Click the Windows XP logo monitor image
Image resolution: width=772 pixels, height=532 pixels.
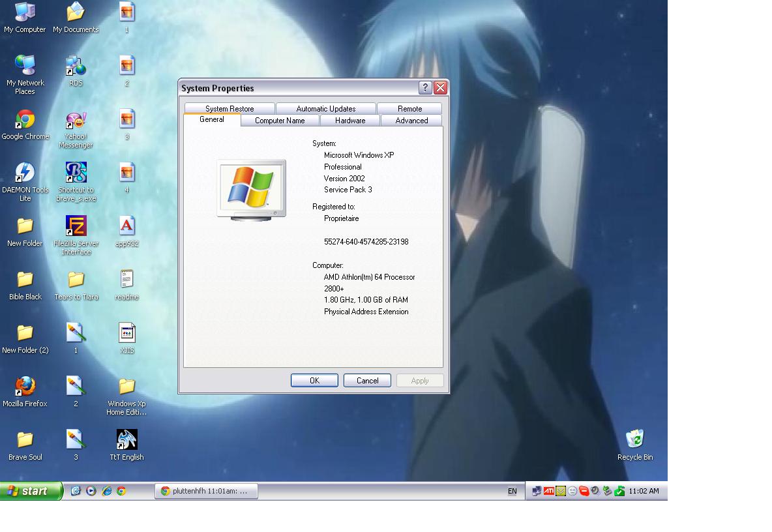coord(251,190)
